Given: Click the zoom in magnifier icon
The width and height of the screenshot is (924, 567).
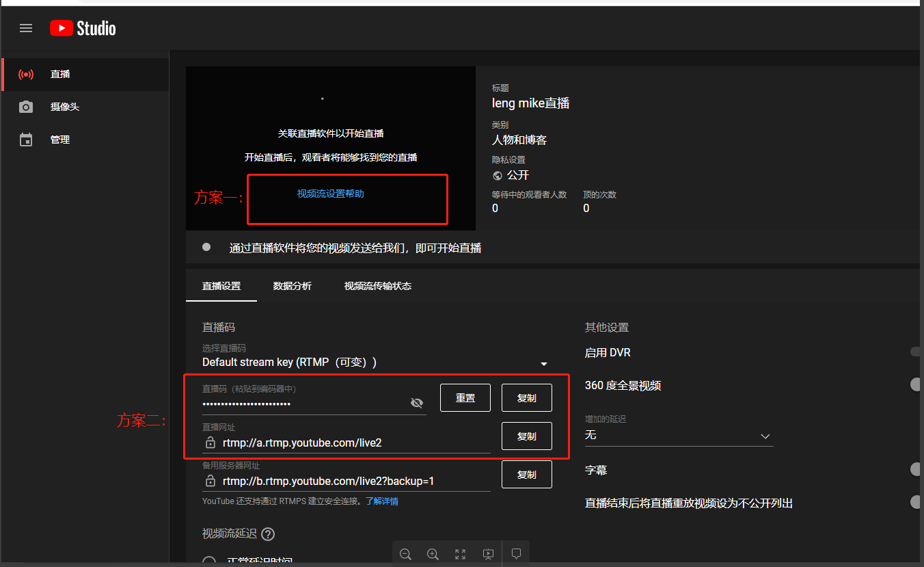Looking at the screenshot, I should pyautogui.click(x=433, y=554).
